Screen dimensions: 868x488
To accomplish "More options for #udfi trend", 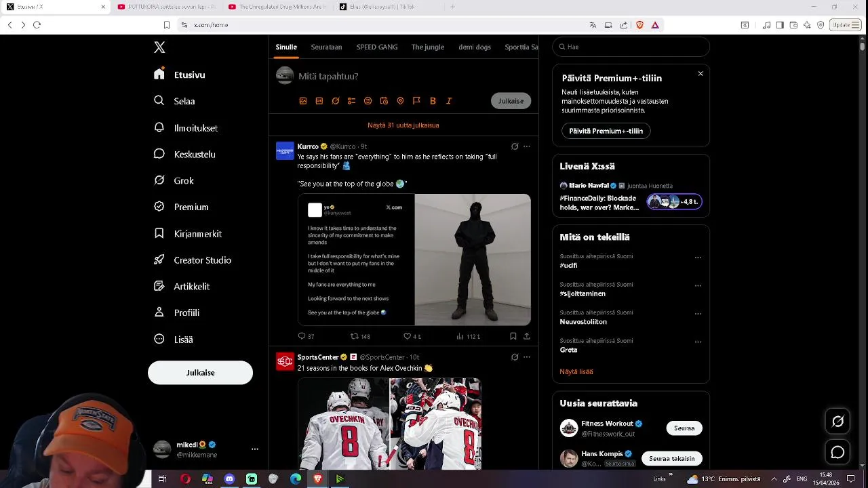I will pyautogui.click(x=698, y=258).
